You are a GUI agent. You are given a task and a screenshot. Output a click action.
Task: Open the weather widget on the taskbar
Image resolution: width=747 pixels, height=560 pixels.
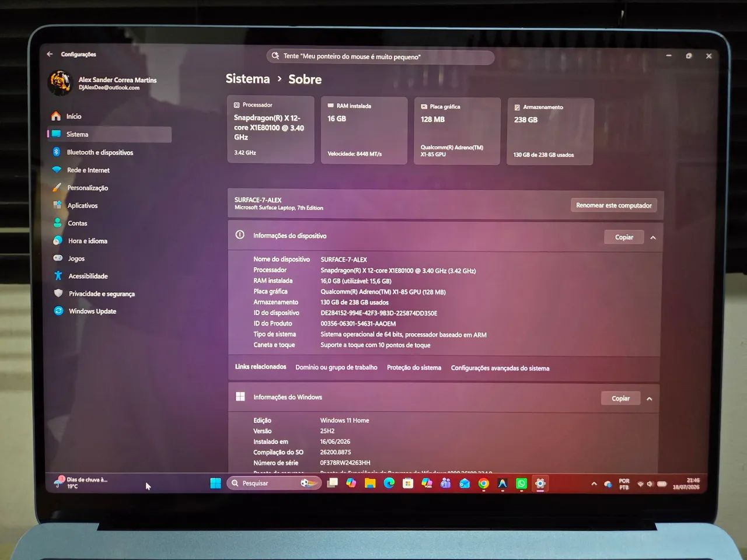[82, 482]
